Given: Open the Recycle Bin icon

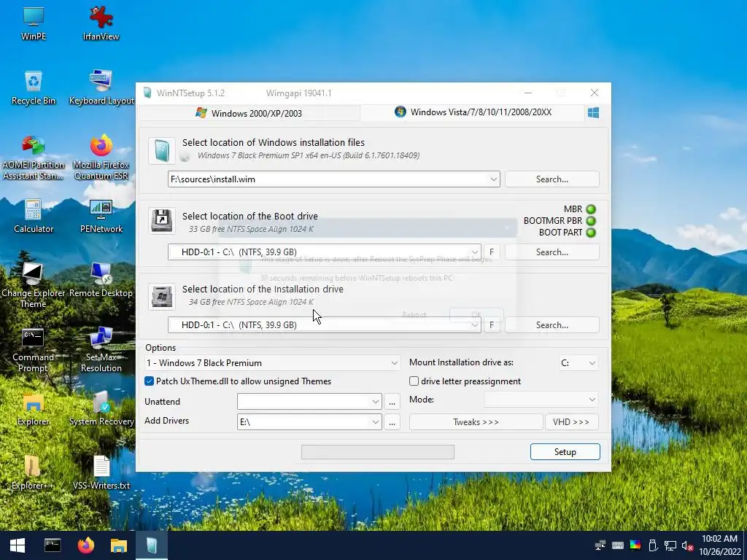Looking at the screenshot, I should 34,87.
